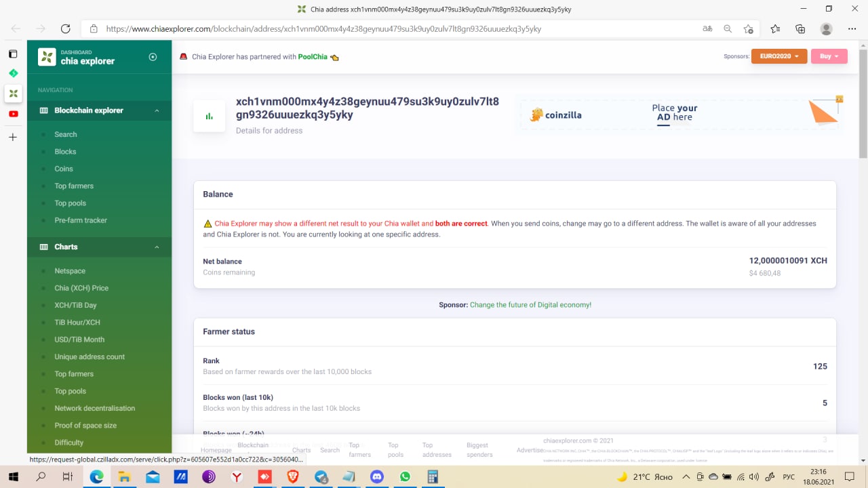Open Edge settings and more menu
Screen dimensions: 868x488
click(x=852, y=28)
